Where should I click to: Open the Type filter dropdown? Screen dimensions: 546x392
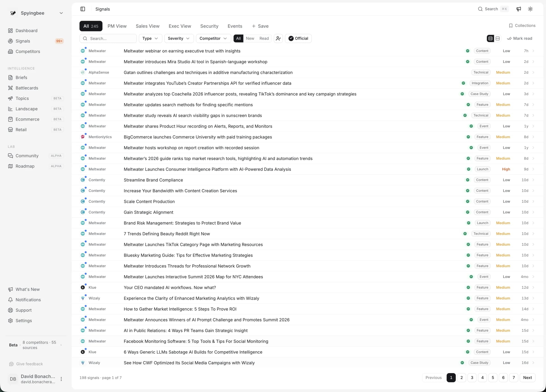click(x=150, y=38)
